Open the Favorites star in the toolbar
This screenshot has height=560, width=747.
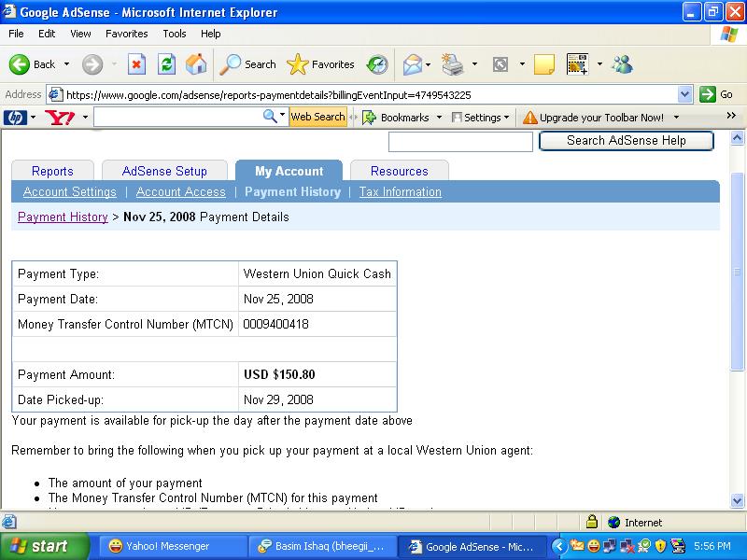[x=297, y=64]
